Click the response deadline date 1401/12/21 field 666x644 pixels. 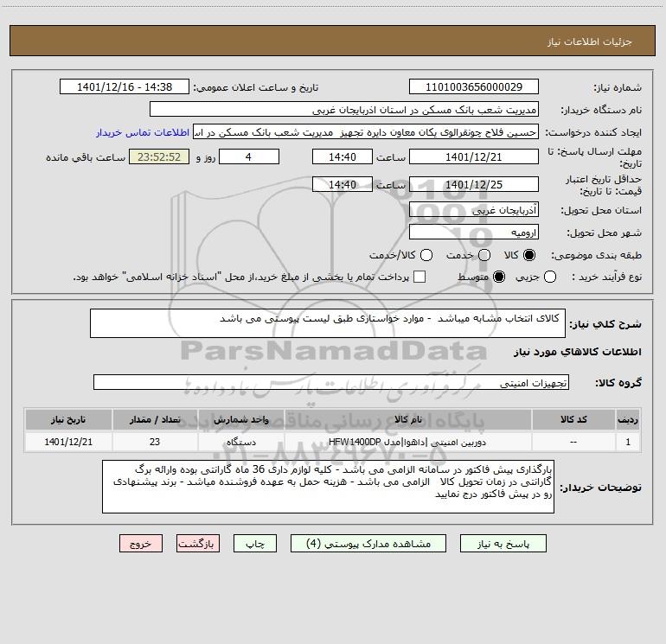[x=474, y=156]
